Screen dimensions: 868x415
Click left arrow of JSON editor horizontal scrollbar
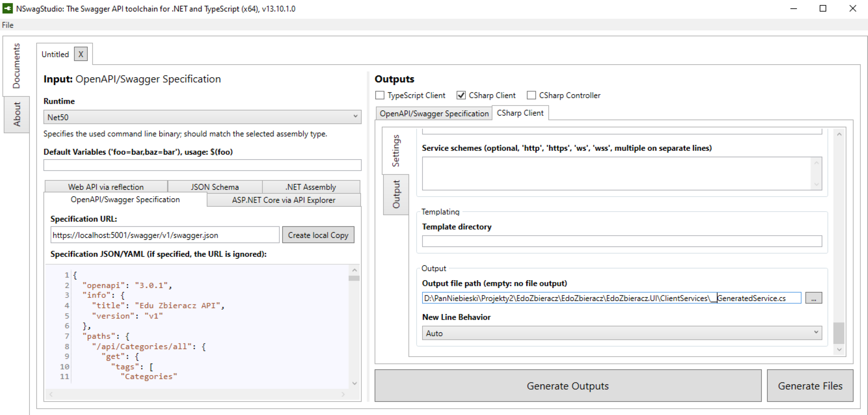pyautogui.click(x=51, y=394)
